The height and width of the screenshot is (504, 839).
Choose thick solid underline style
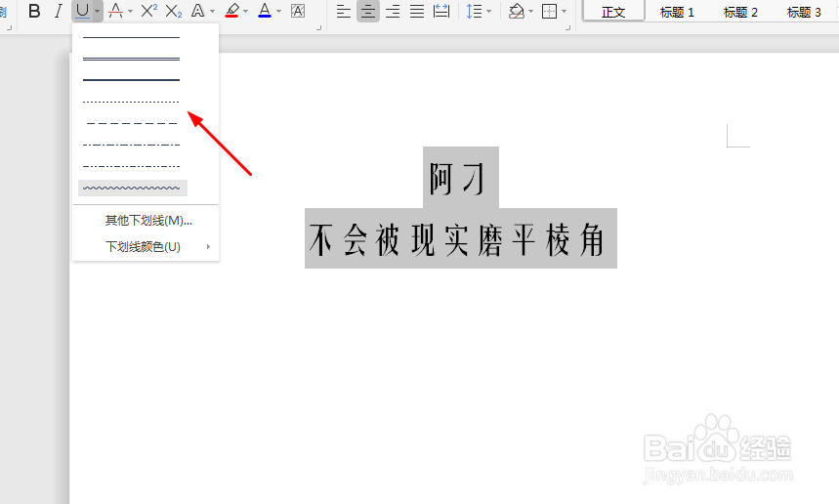[132, 80]
